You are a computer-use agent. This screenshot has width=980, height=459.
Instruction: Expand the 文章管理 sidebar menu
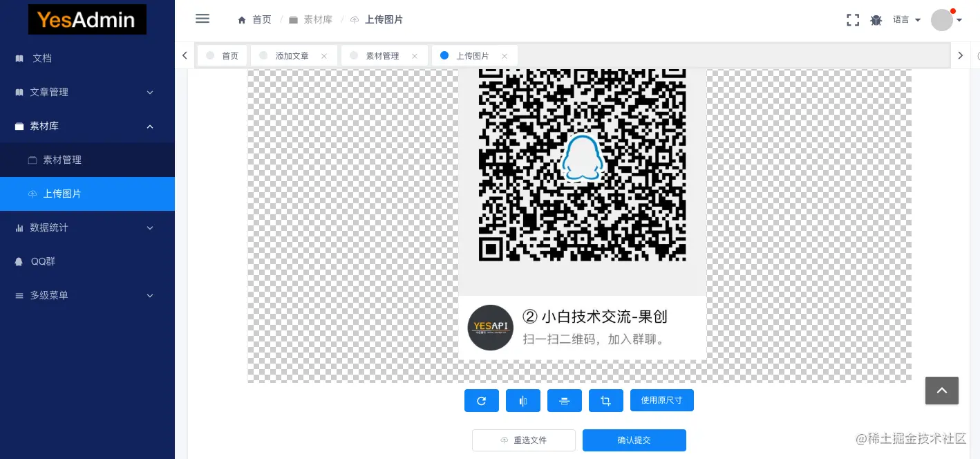pyautogui.click(x=87, y=92)
